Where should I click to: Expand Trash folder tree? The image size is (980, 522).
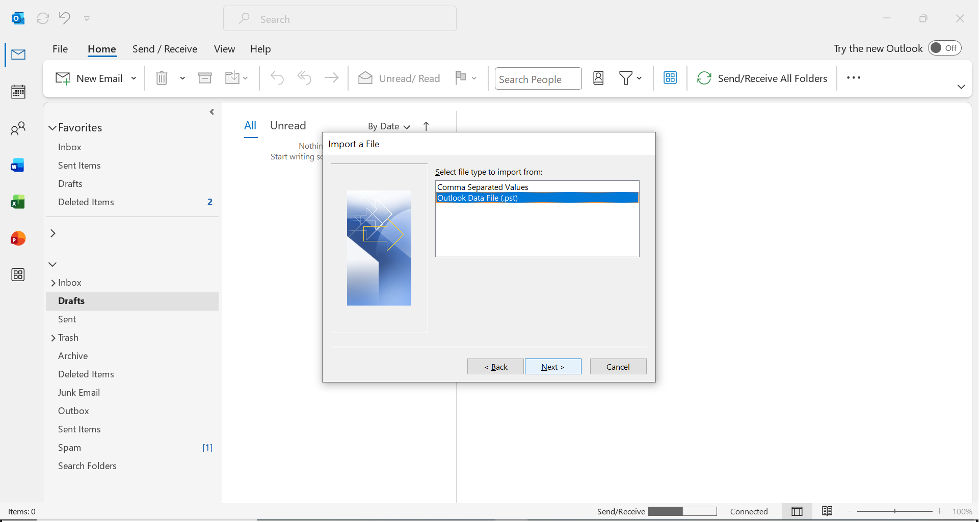point(53,338)
